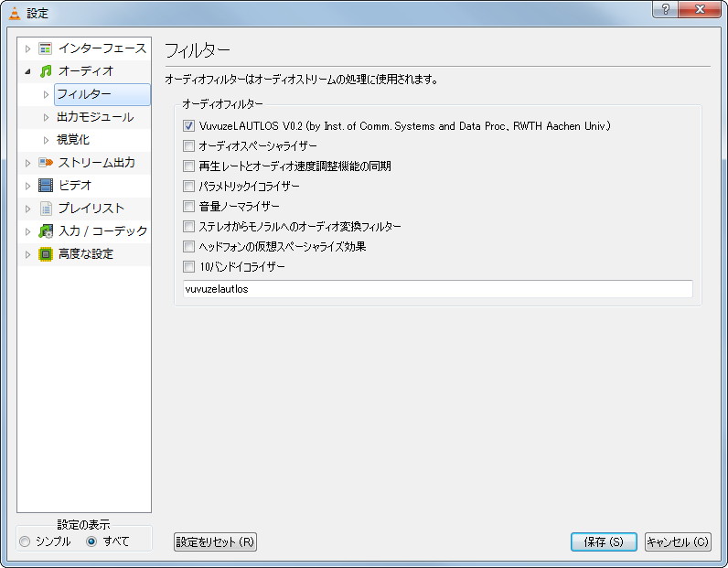Viewport: 728px width, 568px height.
Task: Click the Video film strip icon
Action: tap(46, 186)
